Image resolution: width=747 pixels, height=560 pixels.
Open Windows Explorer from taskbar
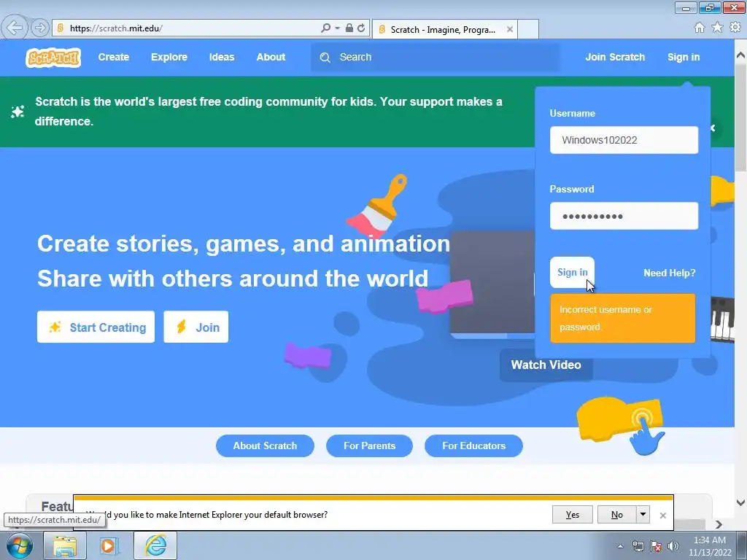click(x=65, y=545)
